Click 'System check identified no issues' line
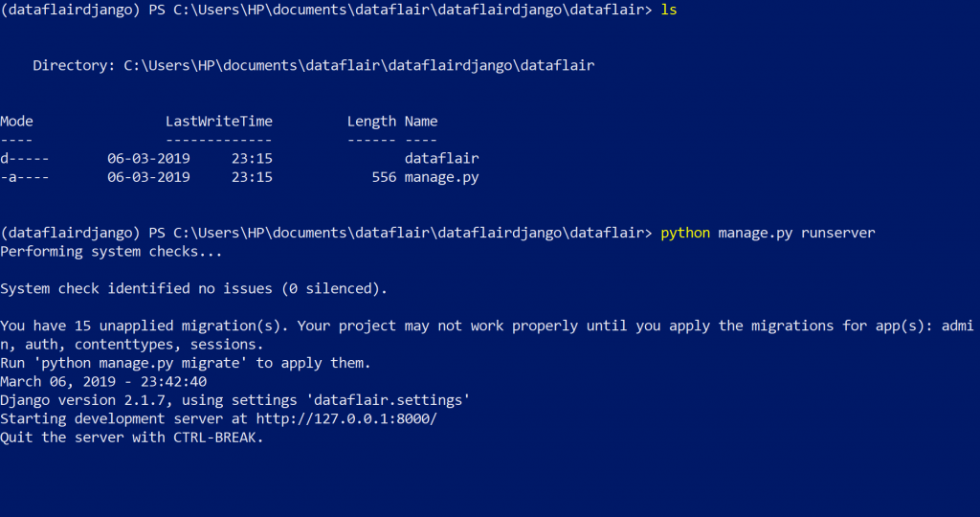This screenshot has width=980, height=517. 193,289
